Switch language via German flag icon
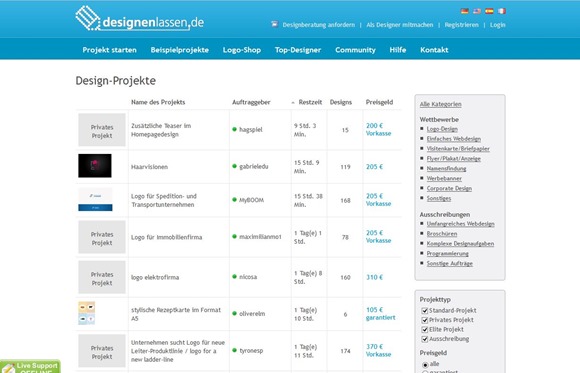Viewport: 580px width, 373px height. point(465,11)
